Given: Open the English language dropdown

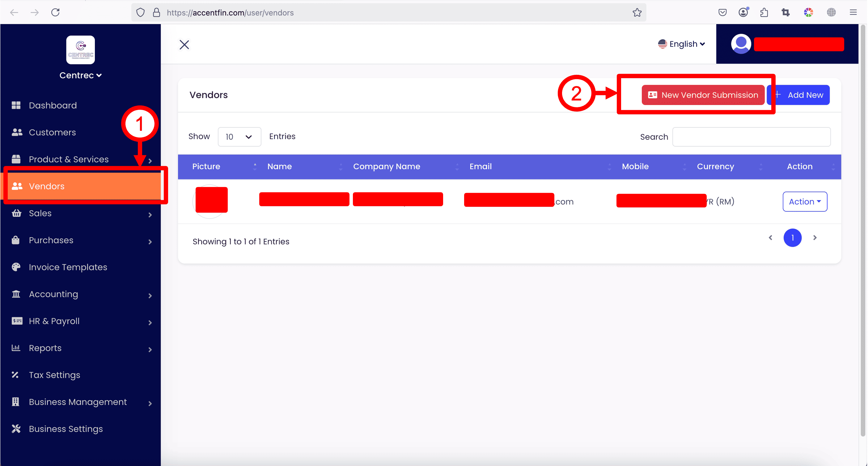Looking at the screenshot, I should pos(681,44).
